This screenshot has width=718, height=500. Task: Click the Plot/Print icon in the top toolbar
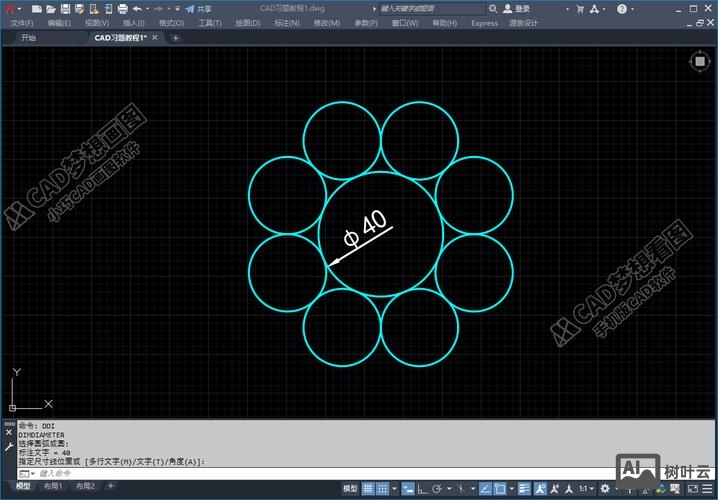click(x=122, y=8)
